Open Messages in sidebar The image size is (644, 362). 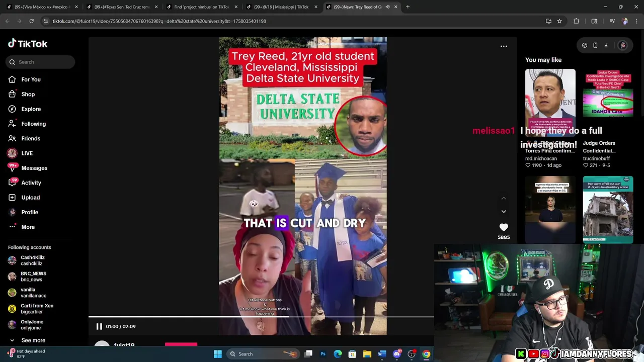[34, 168]
